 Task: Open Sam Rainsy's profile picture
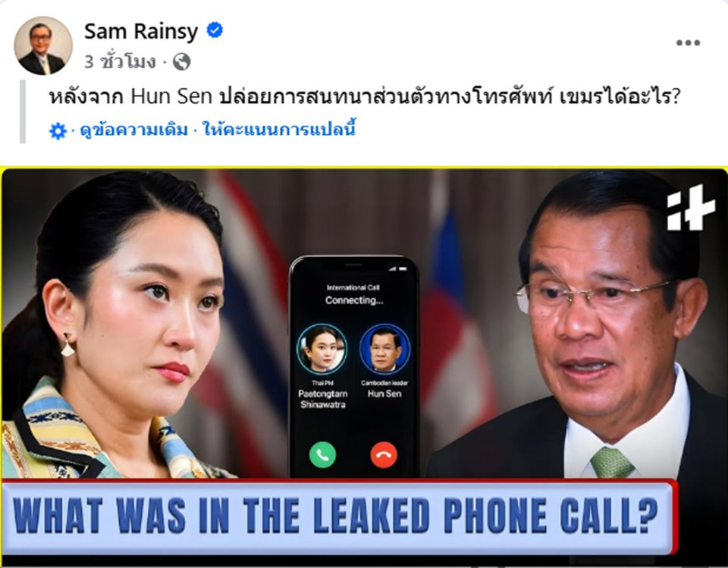click(x=43, y=46)
